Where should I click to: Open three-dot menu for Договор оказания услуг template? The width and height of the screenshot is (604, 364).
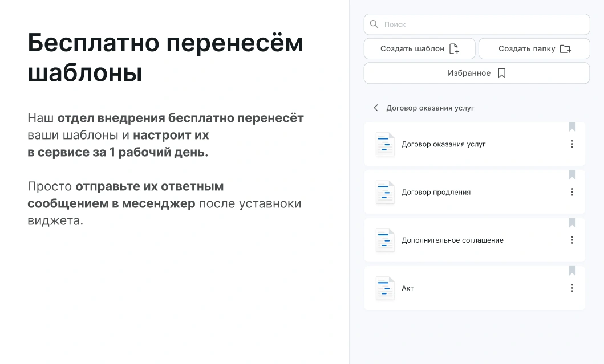point(572,144)
